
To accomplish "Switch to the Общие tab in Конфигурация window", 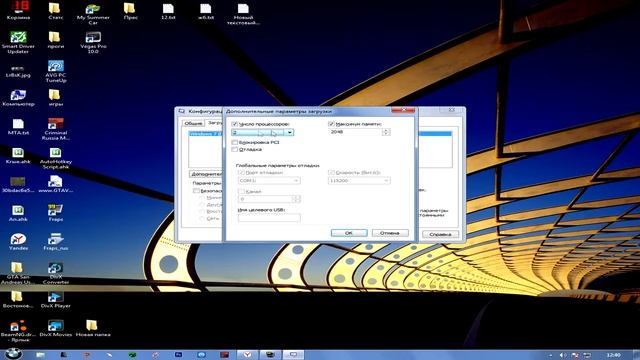I will click(x=193, y=123).
